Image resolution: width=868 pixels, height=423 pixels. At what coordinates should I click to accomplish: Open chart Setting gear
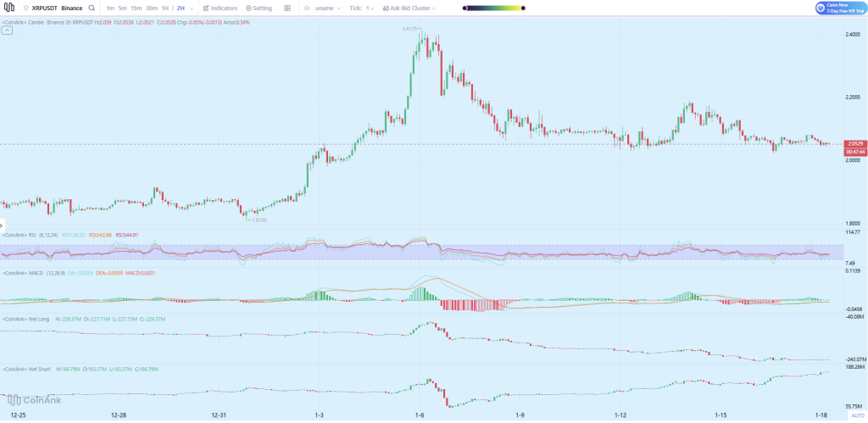point(259,8)
